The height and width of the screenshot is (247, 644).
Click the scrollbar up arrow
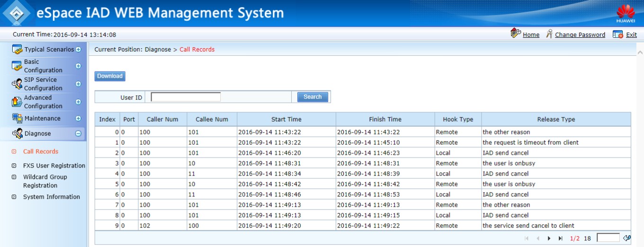[640, 53]
